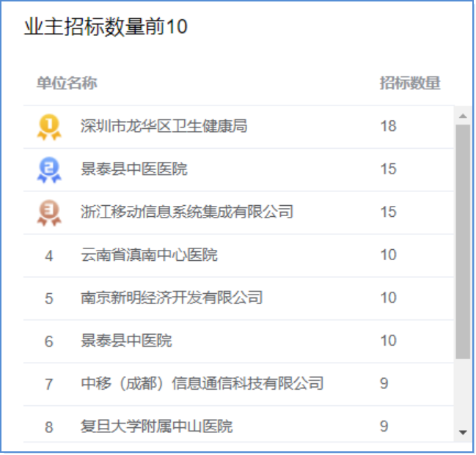This screenshot has height=455, width=476.
Task: Select 景泰县中医院 row
Action: tap(238, 341)
